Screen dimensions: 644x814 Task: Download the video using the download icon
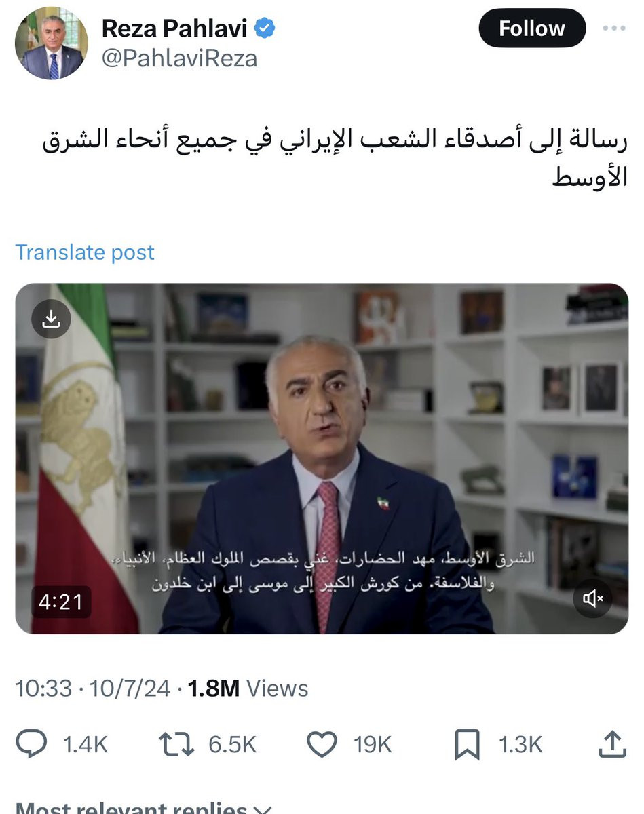click(x=51, y=319)
